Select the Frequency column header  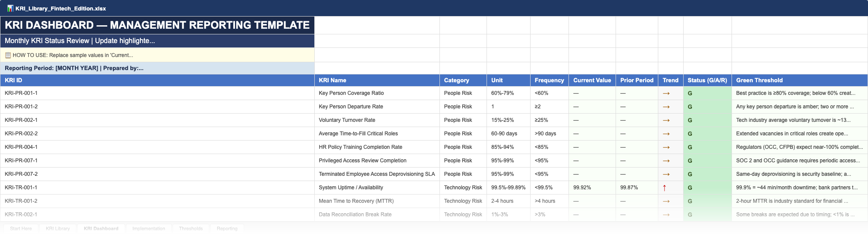(549, 80)
